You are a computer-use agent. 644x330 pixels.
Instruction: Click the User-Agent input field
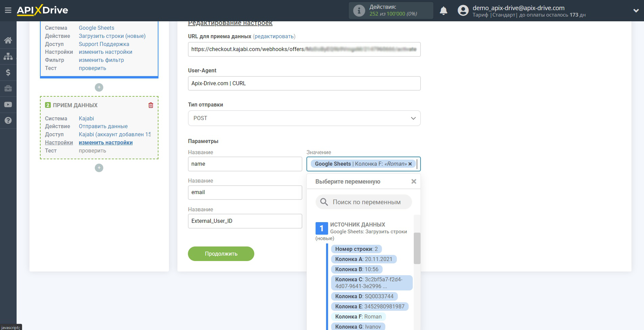pos(304,83)
